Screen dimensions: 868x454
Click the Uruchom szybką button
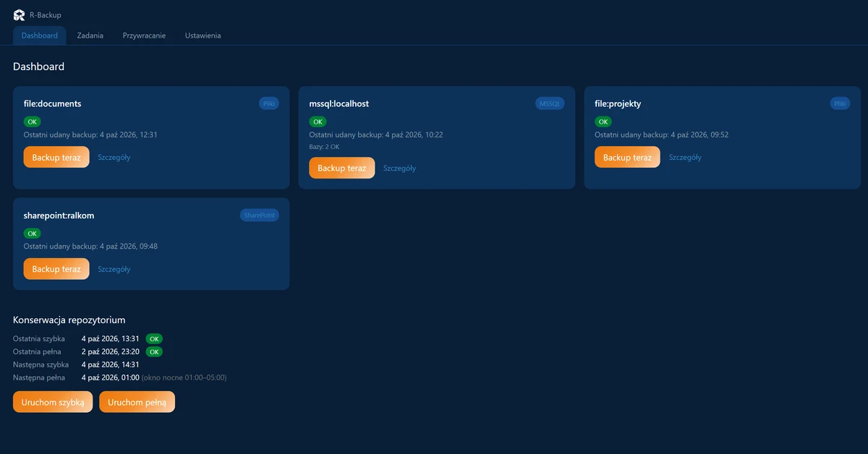(53, 402)
